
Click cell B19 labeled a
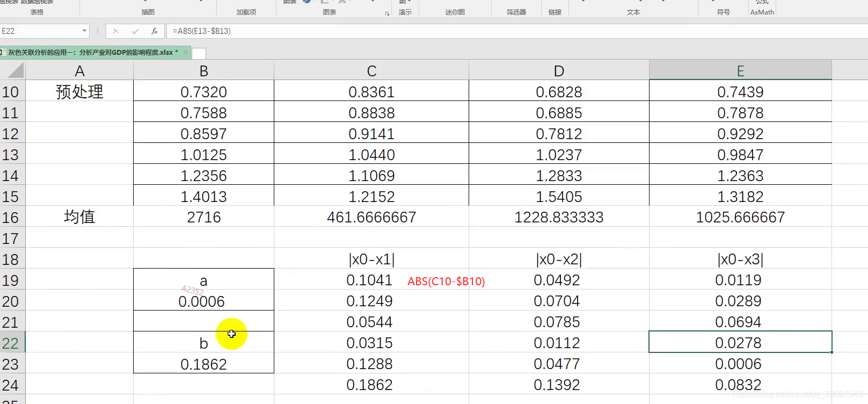click(x=203, y=280)
